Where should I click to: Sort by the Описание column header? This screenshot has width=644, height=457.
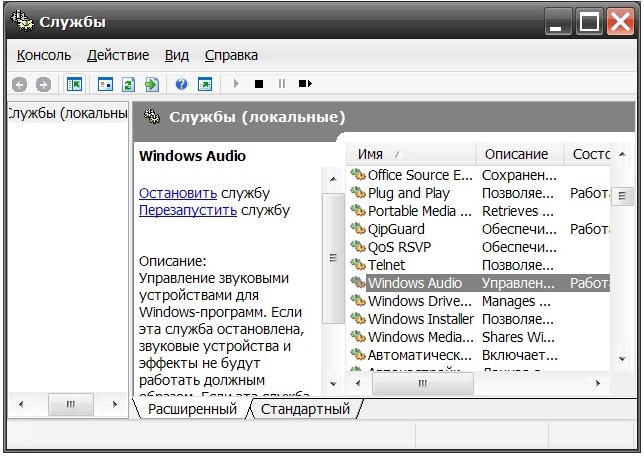(520, 154)
